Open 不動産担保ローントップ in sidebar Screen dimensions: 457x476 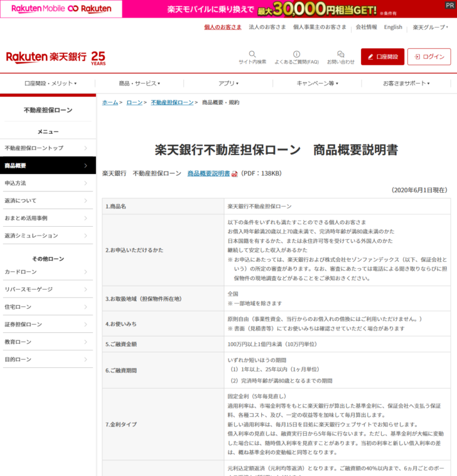(48, 148)
